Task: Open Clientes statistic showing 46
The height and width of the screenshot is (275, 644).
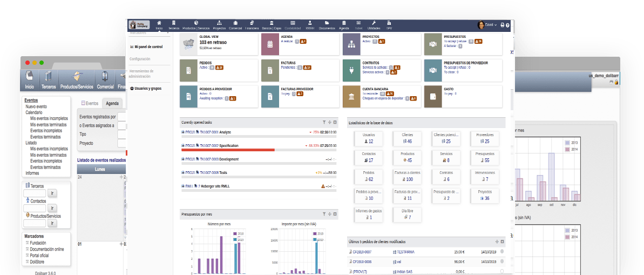Action: click(x=408, y=138)
